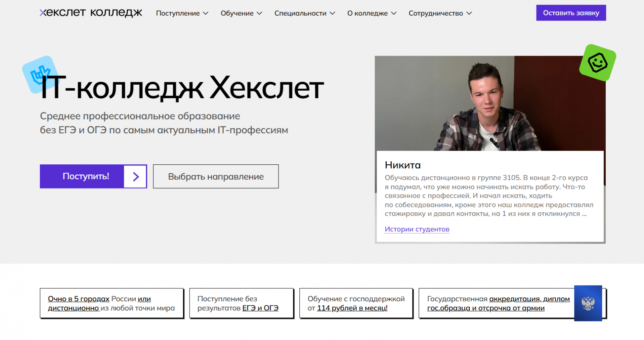The height and width of the screenshot is (340, 644).
Task: Click the Выбрать направление button
Action: point(216,176)
